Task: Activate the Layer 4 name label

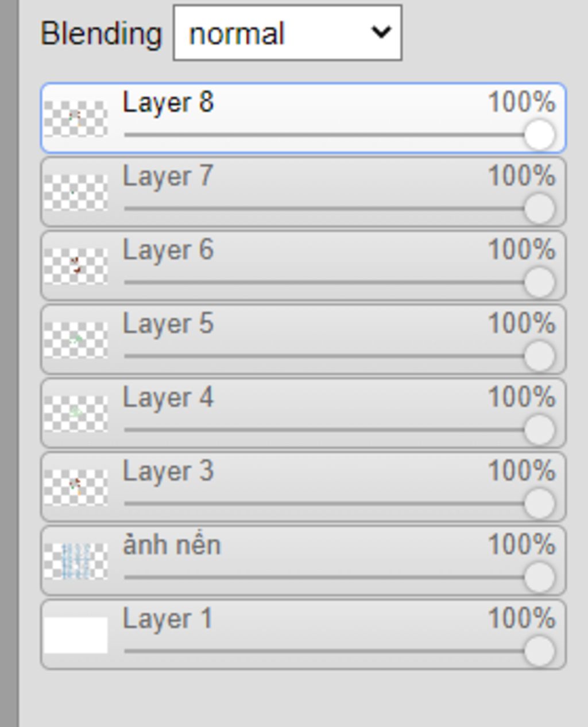Action: point(168,397)
